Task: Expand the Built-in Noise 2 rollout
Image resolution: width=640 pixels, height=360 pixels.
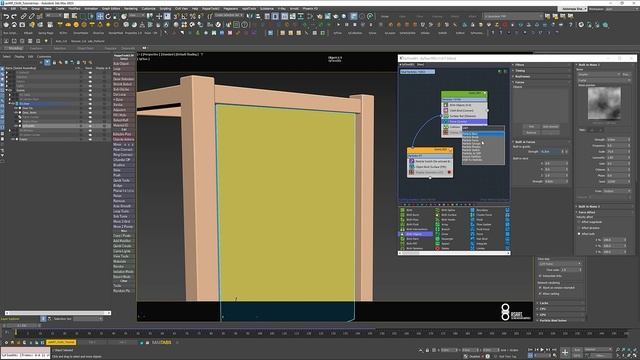Action: [x=604, y=207]
